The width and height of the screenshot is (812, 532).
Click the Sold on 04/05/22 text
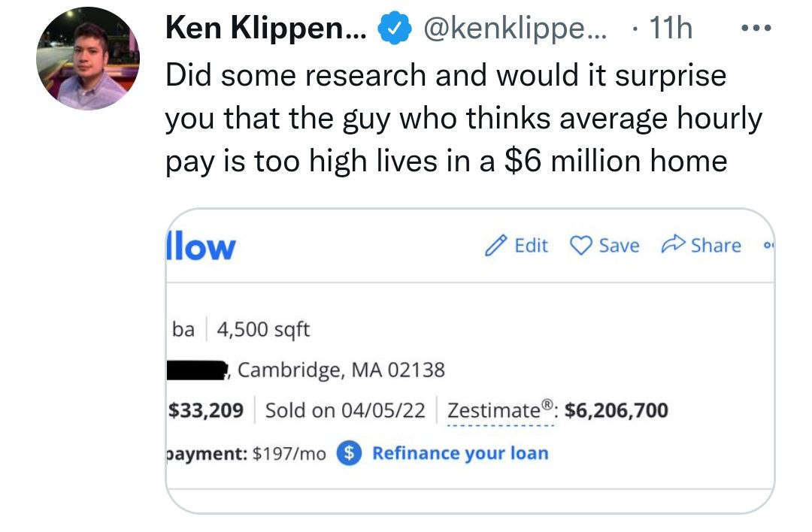[345, 411]
